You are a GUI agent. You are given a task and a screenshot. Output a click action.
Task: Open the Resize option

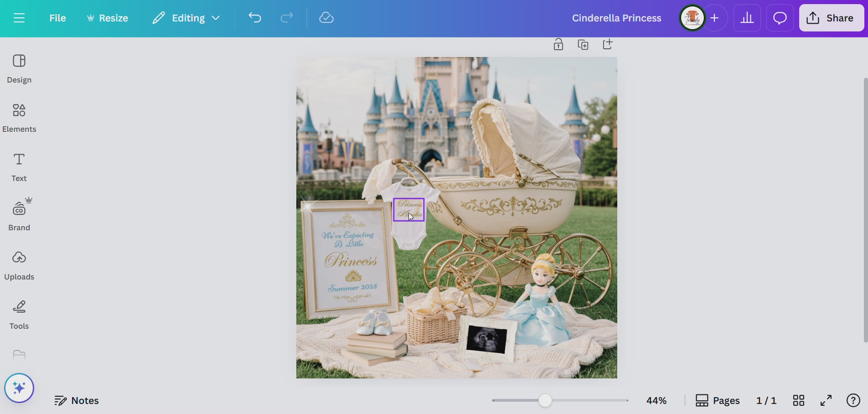108,18
